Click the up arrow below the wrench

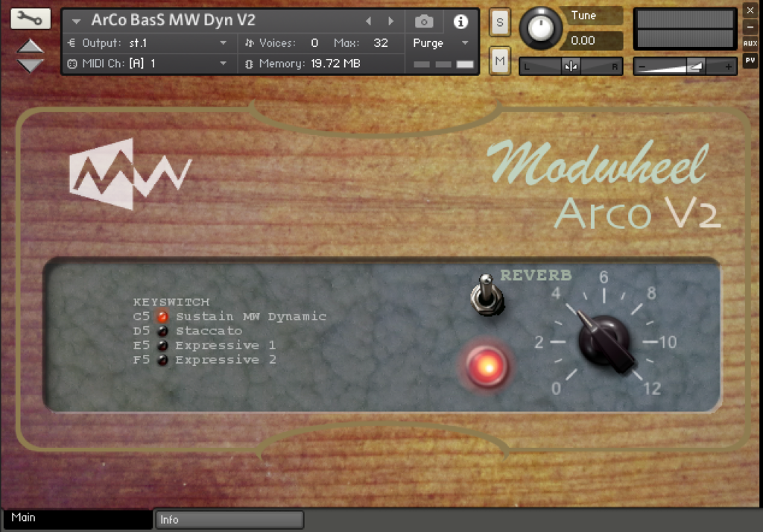pyautogui.click(x=30, y=46)
